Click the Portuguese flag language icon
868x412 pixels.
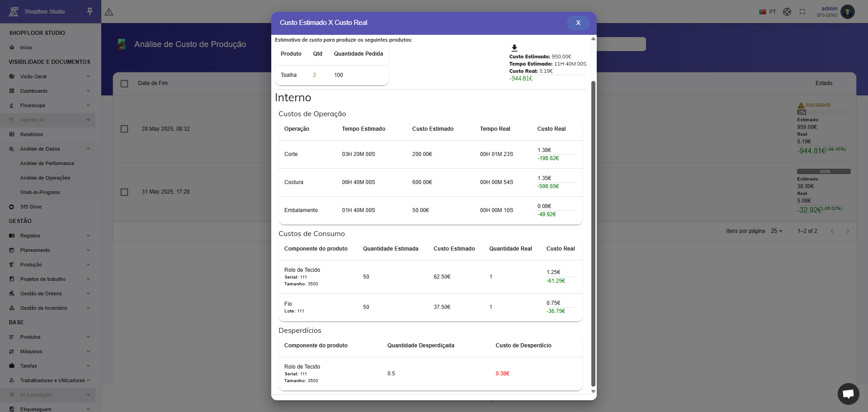763,12
